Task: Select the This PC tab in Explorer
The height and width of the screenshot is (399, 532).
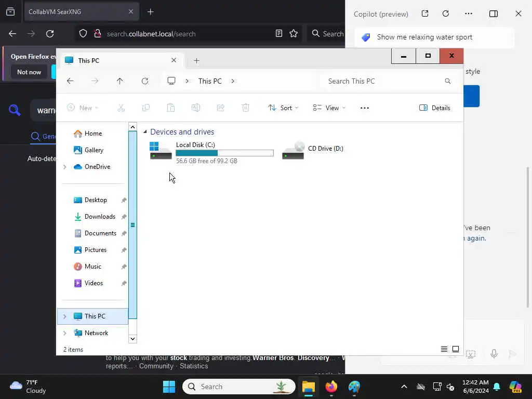Action: 121,60
